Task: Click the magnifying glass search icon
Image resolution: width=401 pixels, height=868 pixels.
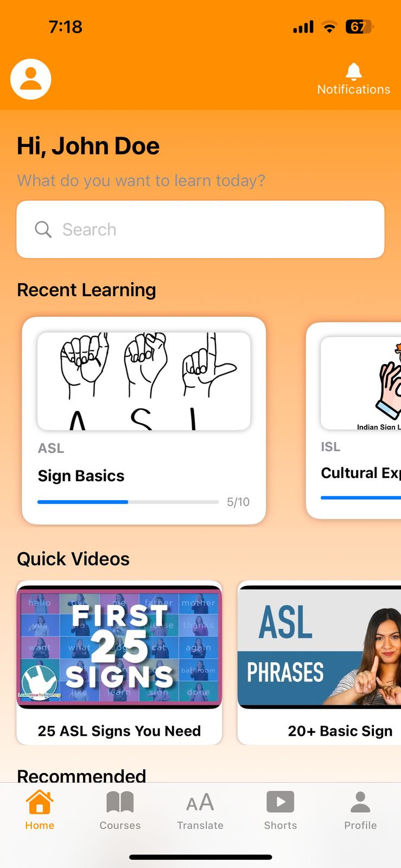Action: (43, 229)
